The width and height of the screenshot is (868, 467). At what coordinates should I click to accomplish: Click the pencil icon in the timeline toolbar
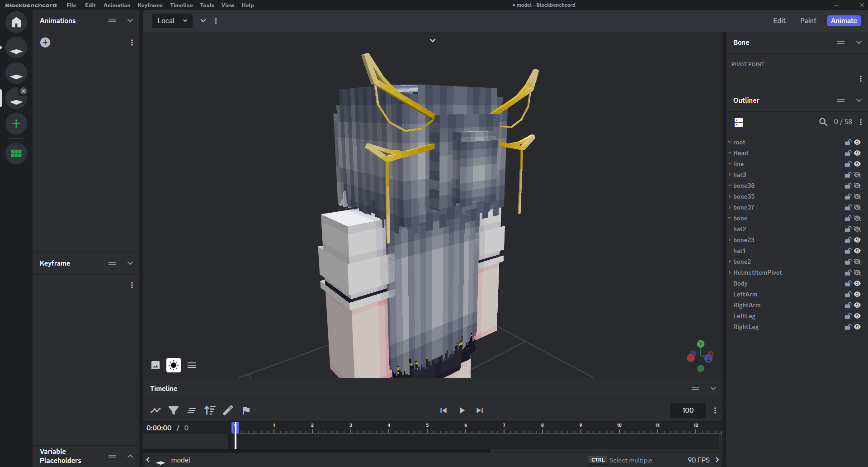click(228, 410)
